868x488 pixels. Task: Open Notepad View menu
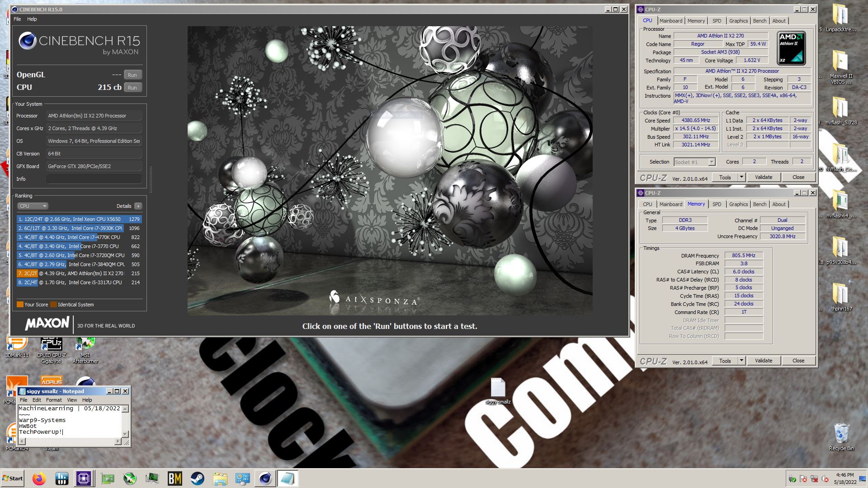click(72, 400)
